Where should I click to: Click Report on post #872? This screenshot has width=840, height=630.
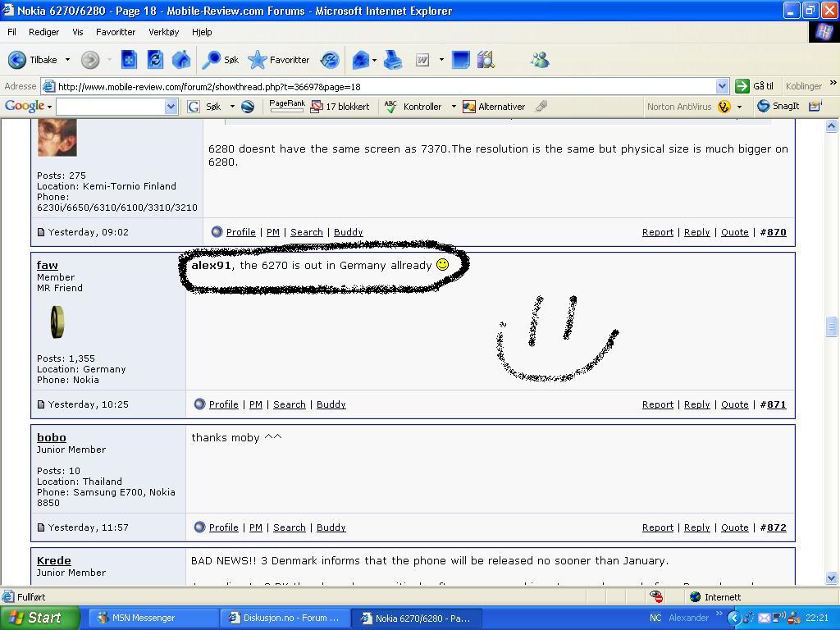pyautogui.click(x=657, y=527)
